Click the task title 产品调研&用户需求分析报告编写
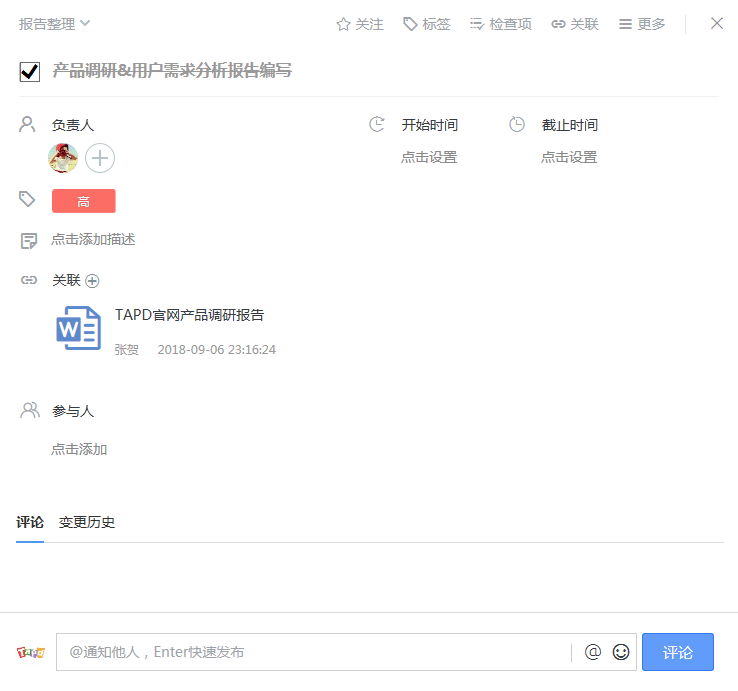Image resolution: width=738 pixels, height=691 pixels. pyautogui.click(x=172, y=71)
